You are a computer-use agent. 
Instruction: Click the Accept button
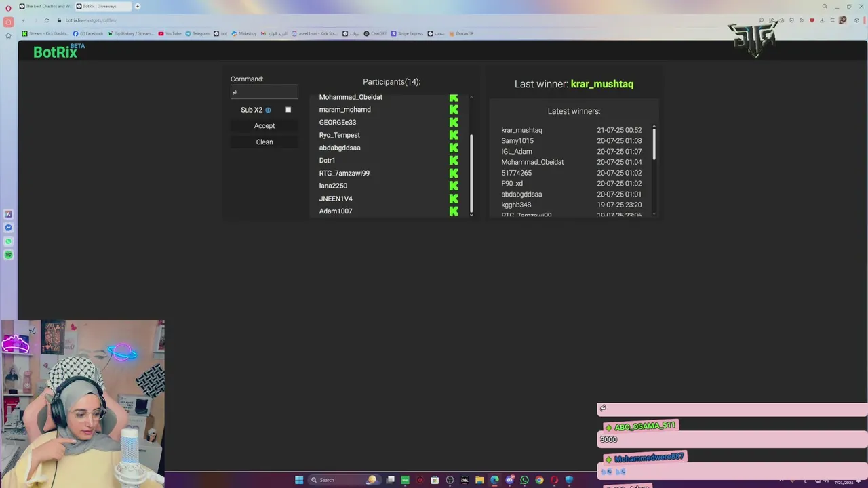pos(264,126)
